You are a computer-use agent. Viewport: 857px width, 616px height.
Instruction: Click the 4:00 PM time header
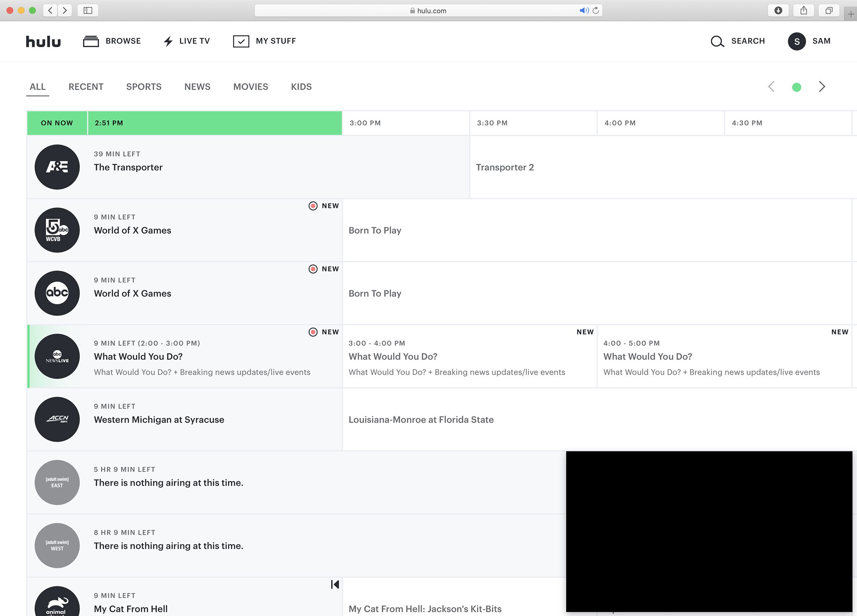pyautogui.click(x=661, y=123)
